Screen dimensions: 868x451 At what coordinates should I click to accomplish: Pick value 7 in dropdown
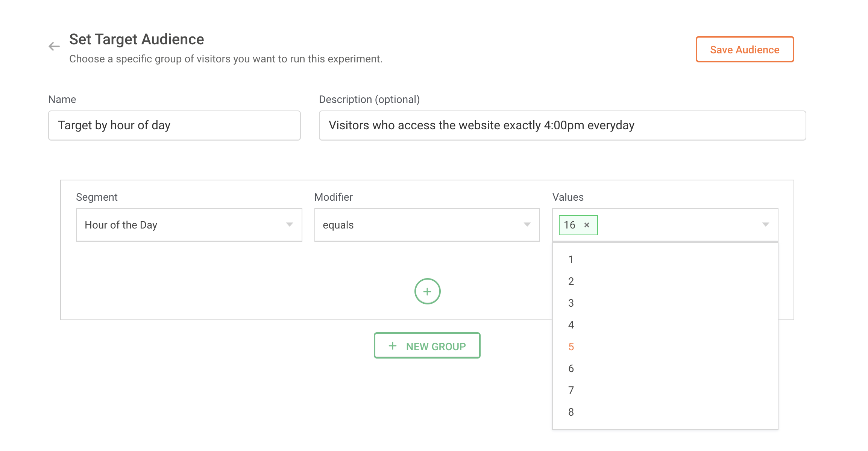571,390
